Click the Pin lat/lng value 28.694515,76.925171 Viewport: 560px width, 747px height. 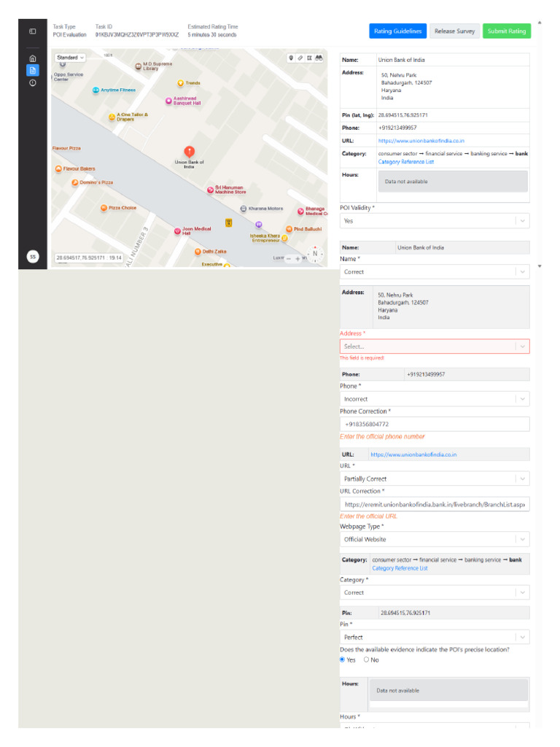click(x=402, y=115)
